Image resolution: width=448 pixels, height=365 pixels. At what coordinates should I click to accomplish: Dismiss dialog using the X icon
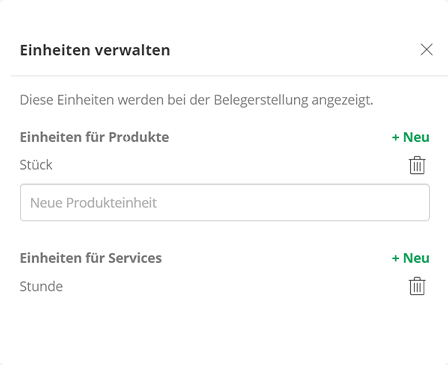pos(426,50)
